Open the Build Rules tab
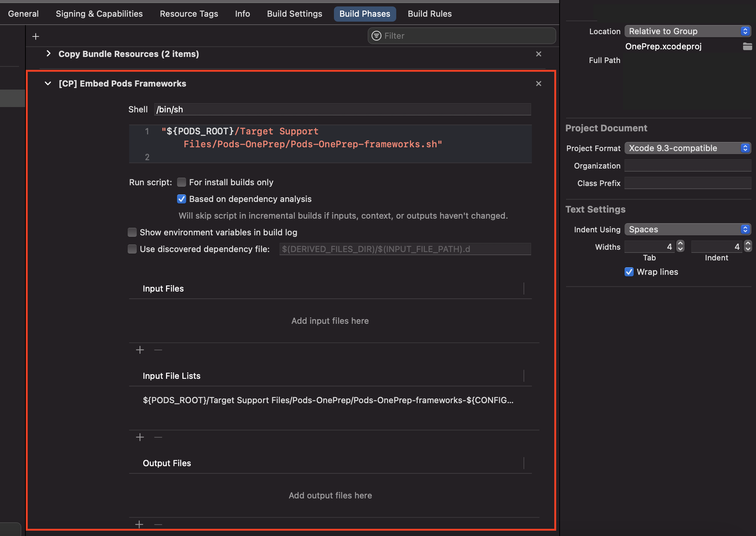The height and width of the screenshot is (536, 756). [430, 14]
